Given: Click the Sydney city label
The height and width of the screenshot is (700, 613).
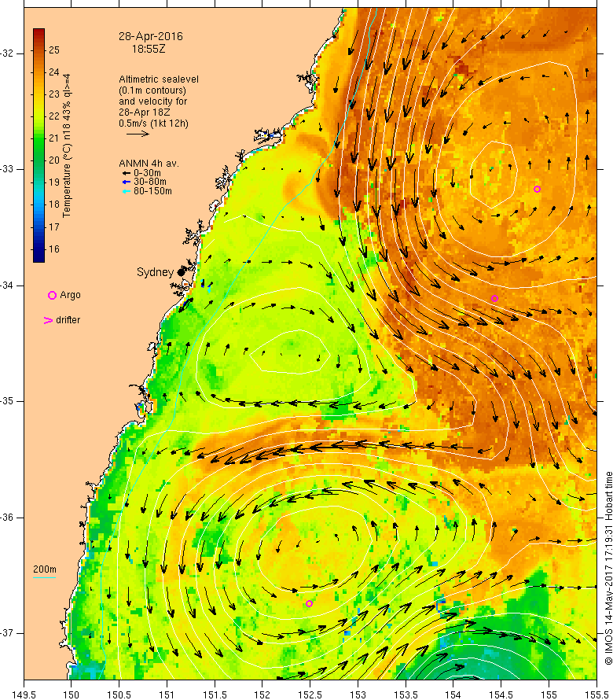Looking at the screenshot, I should click(x=155, y=272).
